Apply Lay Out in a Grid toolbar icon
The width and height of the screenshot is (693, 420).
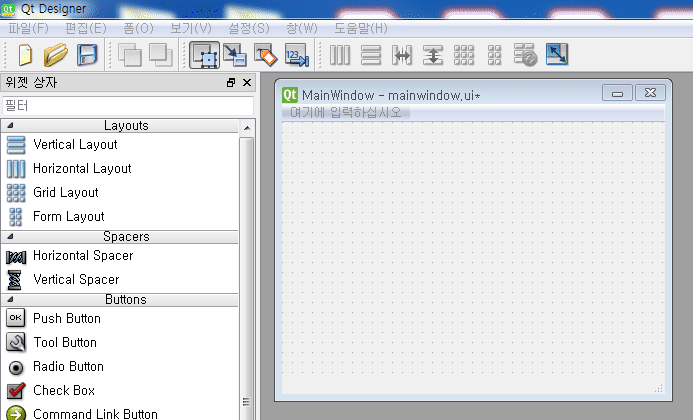(464, 55)
